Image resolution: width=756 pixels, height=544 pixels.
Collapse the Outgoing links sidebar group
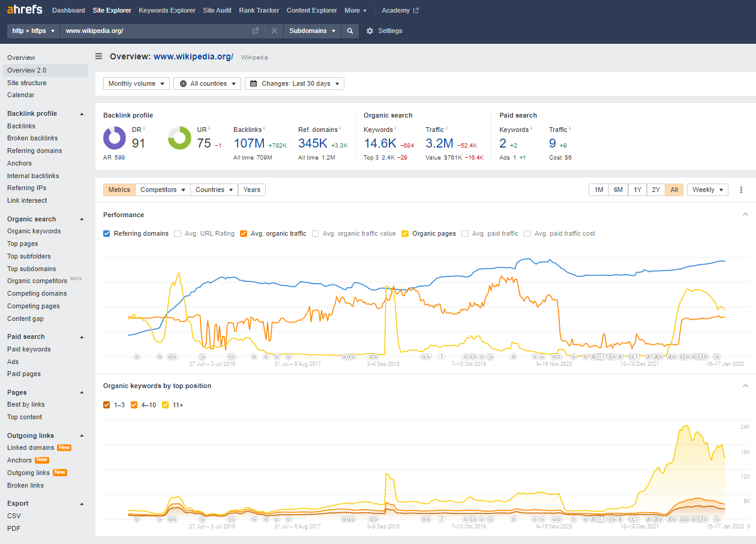pos(82,435)
